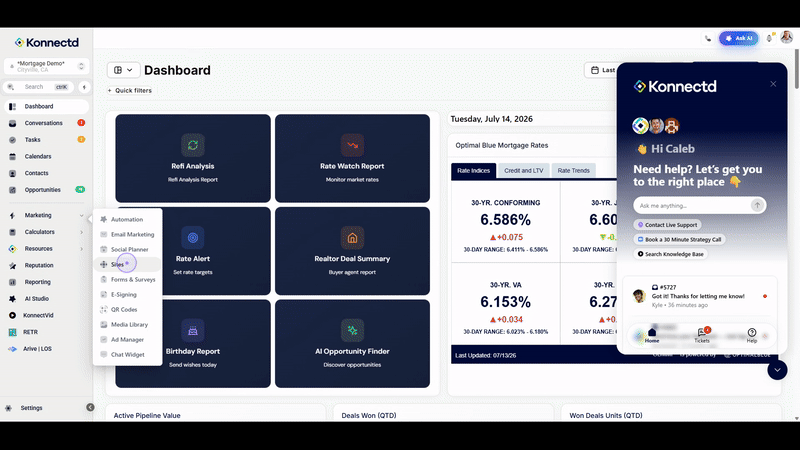Image resolution: width=800 pixels, height=450 pixels.
Task: Open the date range picker
Action: (x=601, y=70)
